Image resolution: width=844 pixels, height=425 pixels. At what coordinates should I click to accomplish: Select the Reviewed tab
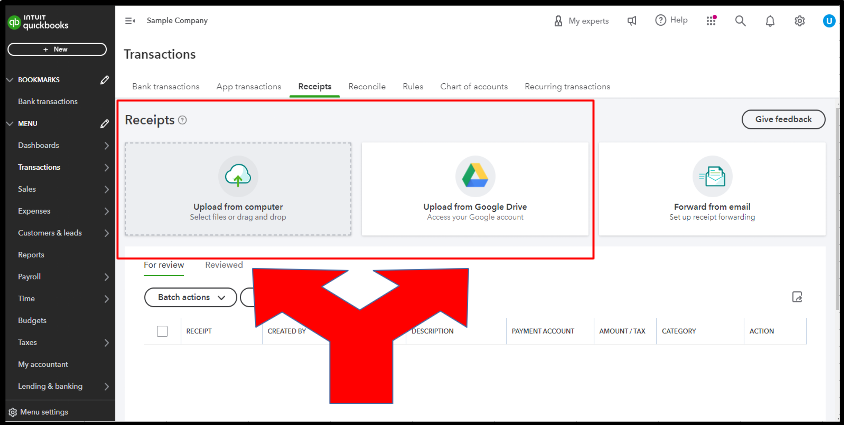tap(224, 265)
